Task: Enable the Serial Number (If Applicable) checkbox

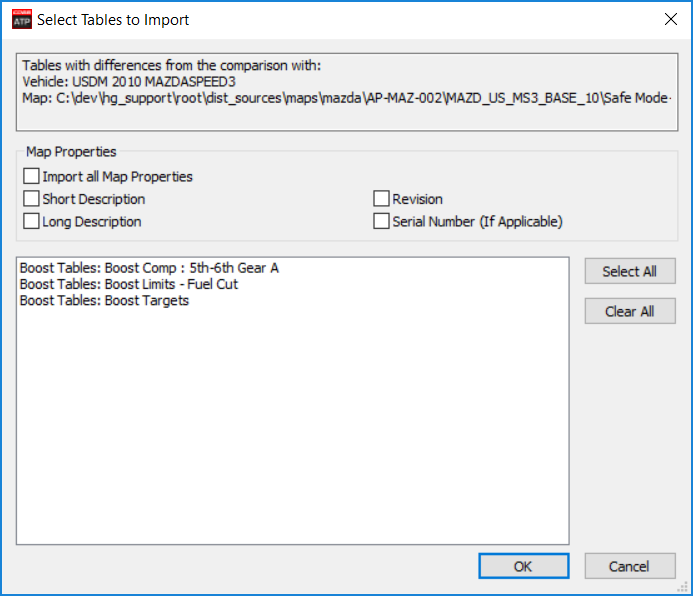Action: point(382,222)
